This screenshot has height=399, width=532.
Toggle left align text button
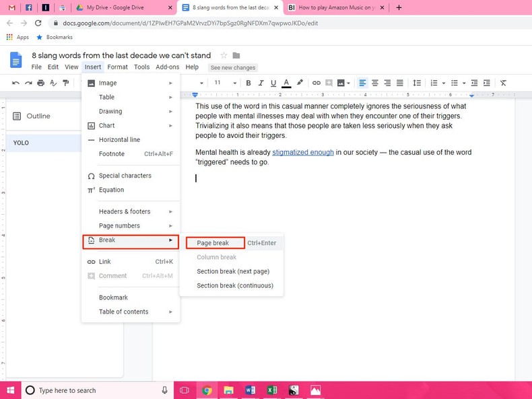pos(362,83)
